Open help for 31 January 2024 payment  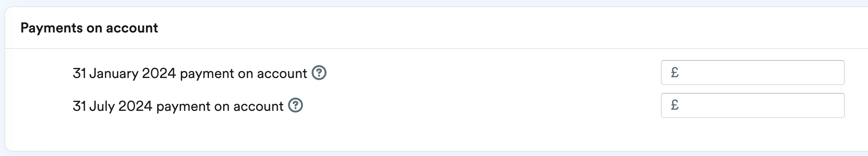[319, 73]
